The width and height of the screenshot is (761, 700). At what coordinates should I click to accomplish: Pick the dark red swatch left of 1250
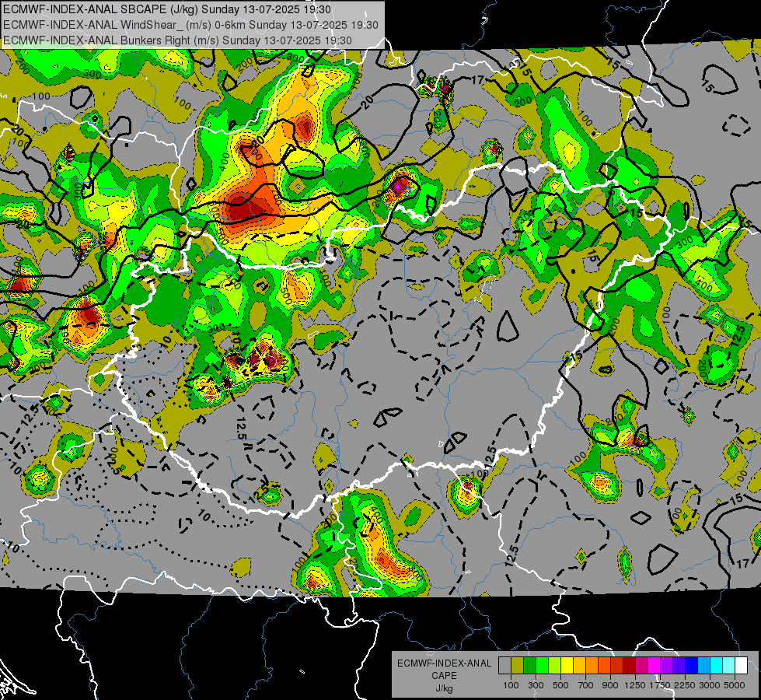click(x=629, y=666)
